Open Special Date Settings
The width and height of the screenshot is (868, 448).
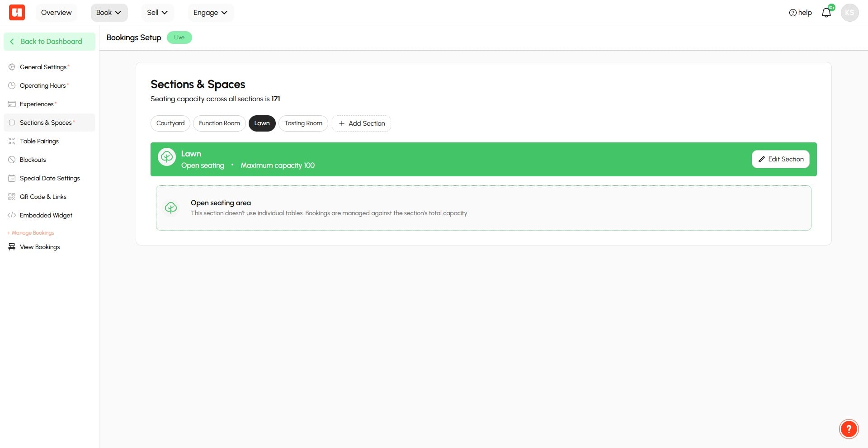[x=49, y=178]
